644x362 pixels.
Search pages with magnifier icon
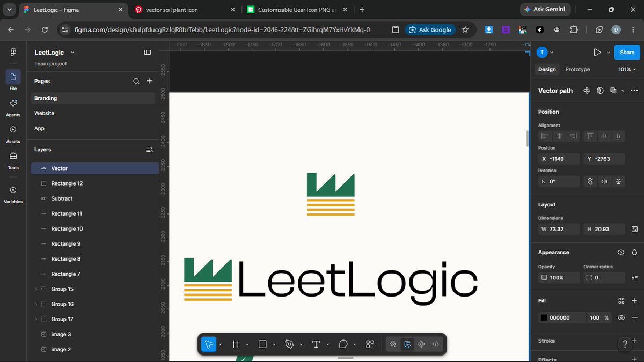click(136, 81)
